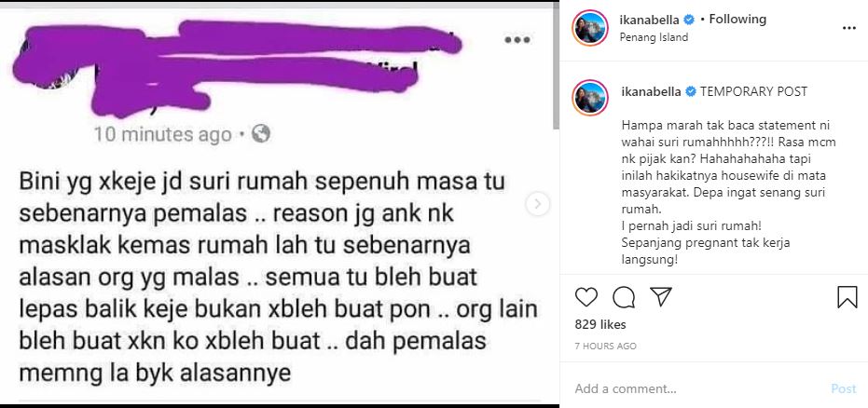Like the post with heart icon
Viewport: 868px width, 408px height.
(586, 297)
